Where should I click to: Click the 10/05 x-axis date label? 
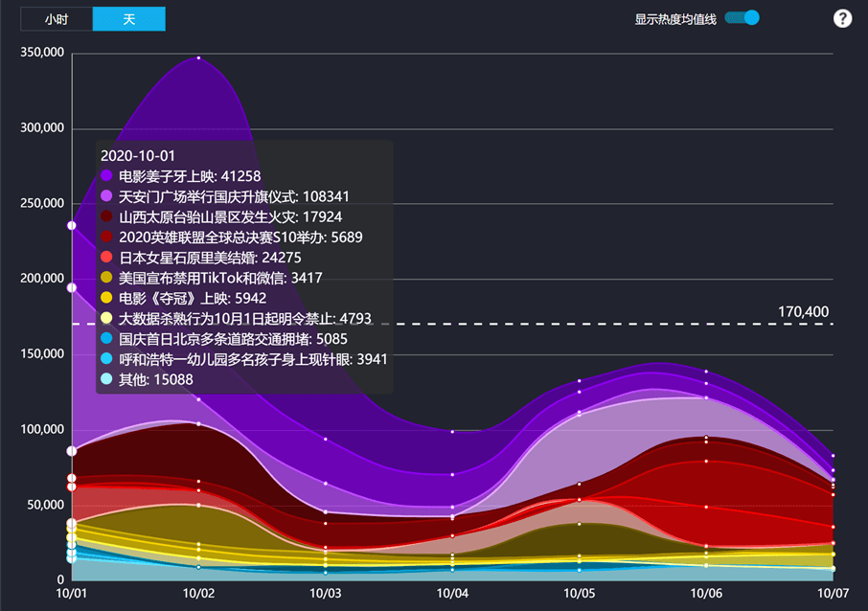pos(580,594)
